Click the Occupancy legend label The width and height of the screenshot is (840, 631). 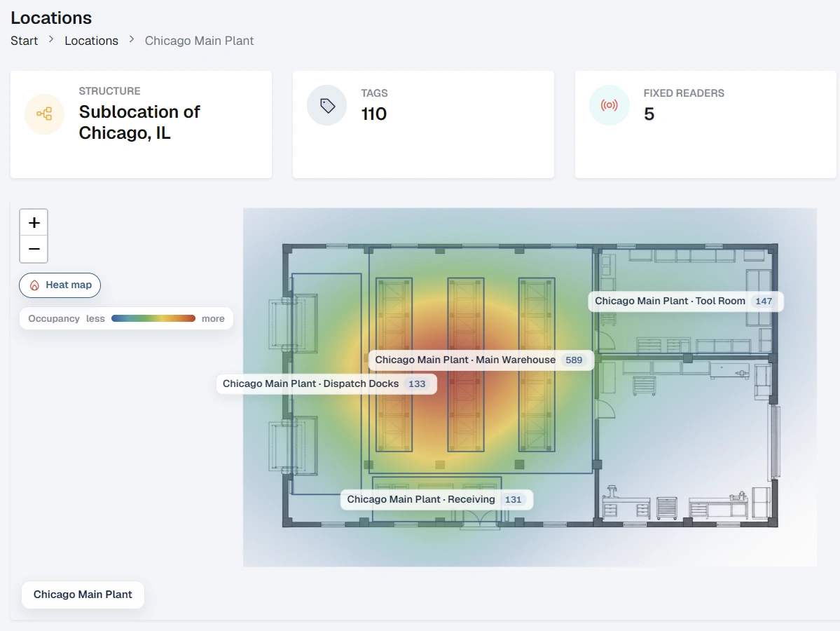click(x=53, y=318)
